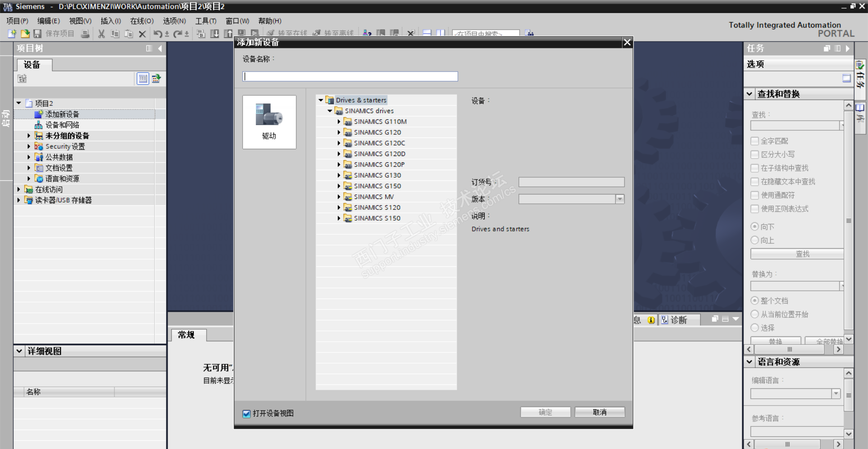Expand the SINAMICS S120 folder
This screenshot has height=449, width=868.
click(x=339, y=208)
